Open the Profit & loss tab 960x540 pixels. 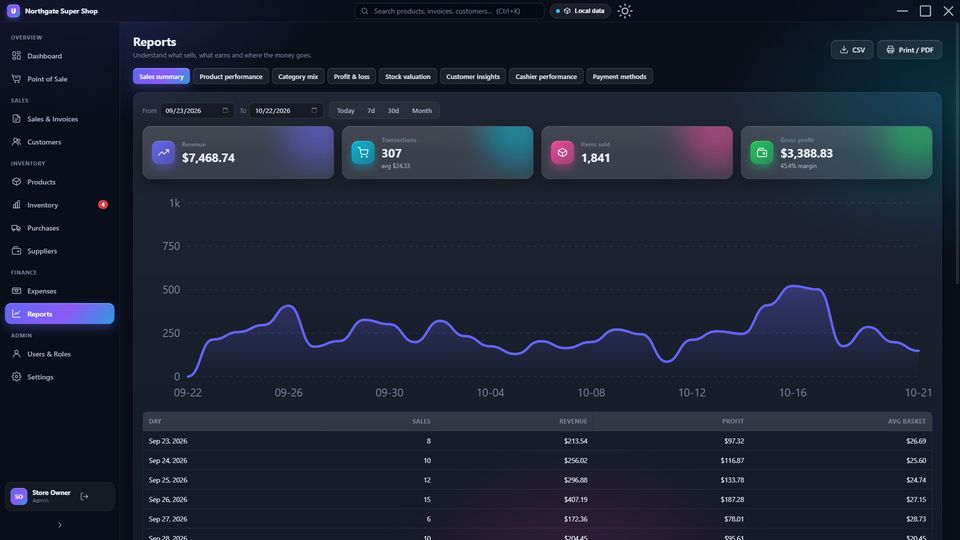pos(351,77)
